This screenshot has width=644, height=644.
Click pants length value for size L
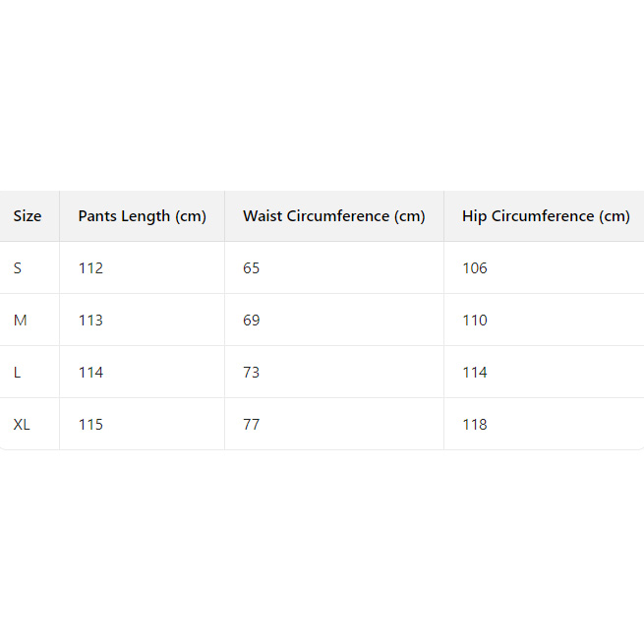(90, 373)
